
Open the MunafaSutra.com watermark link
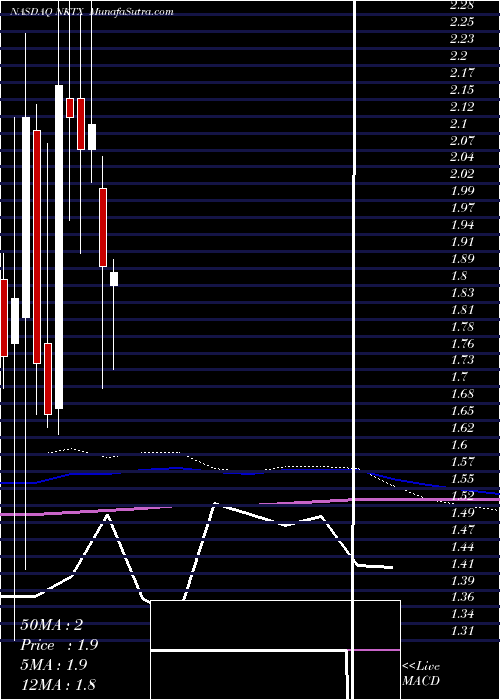coord(132,12)
